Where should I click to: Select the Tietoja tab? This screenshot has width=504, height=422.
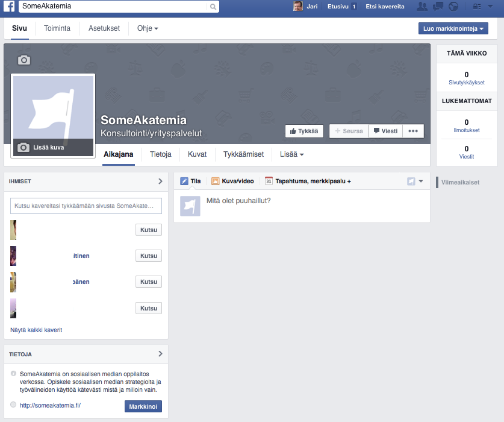[160, 154]
